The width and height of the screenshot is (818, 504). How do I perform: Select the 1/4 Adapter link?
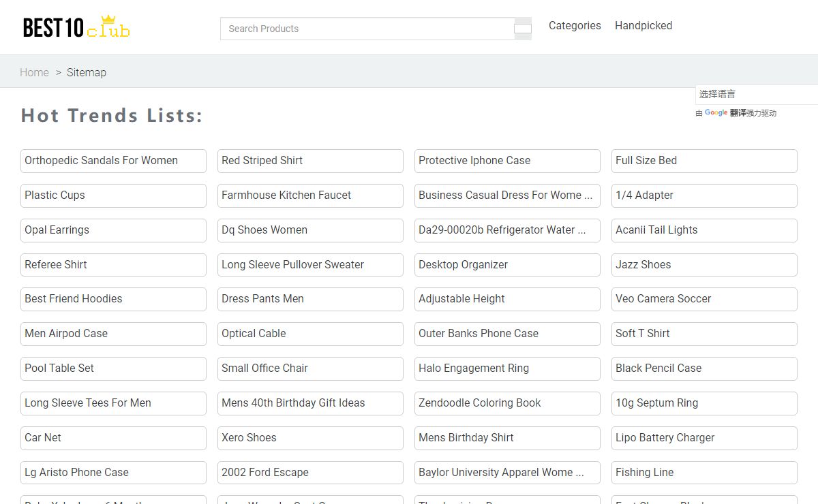(x=704, y=195)
